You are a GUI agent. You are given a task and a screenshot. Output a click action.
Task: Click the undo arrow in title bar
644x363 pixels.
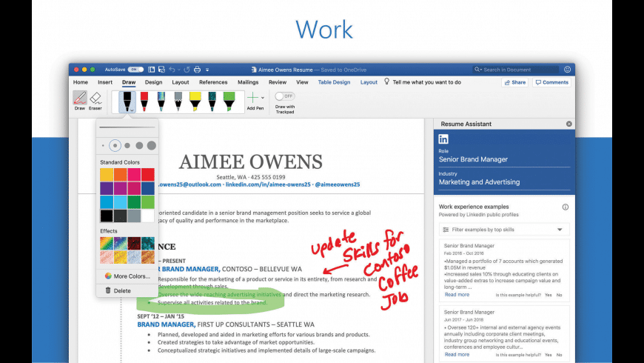172,70
